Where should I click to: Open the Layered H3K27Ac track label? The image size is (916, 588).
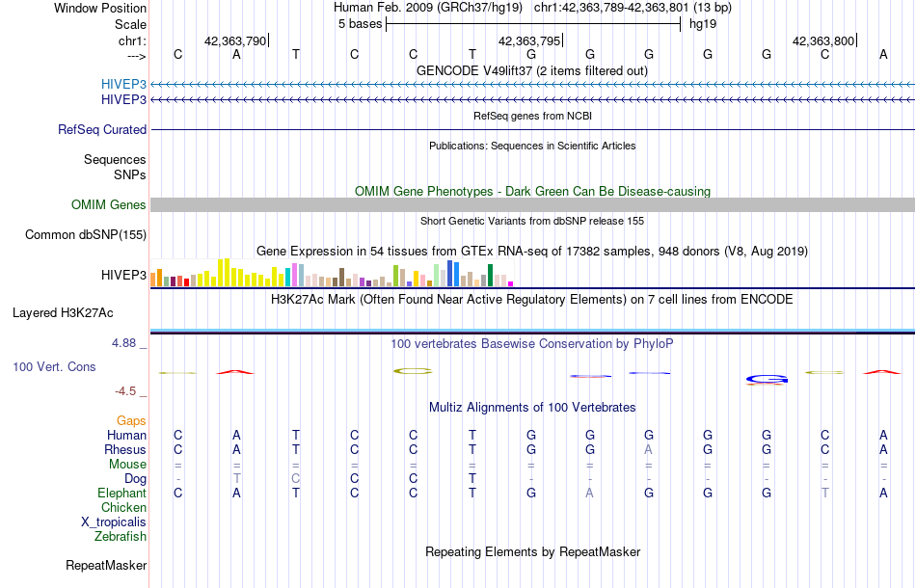pos(63,313)
